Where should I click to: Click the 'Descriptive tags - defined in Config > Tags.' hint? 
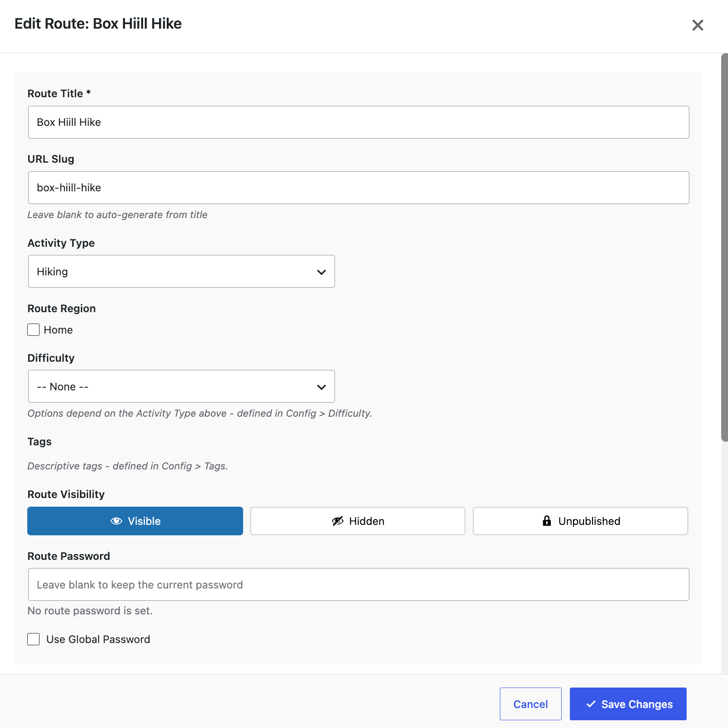(128, 466)
